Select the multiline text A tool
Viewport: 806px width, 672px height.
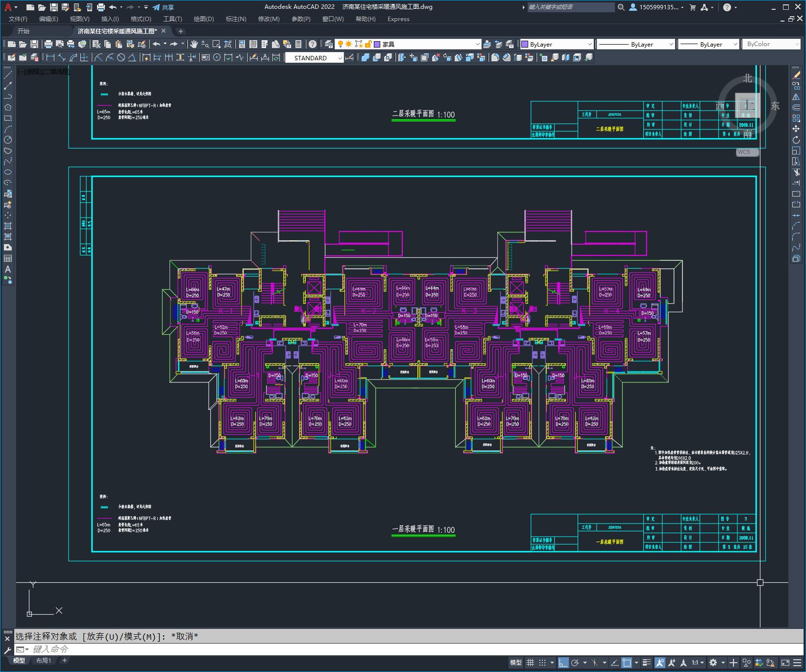point(8,269)
